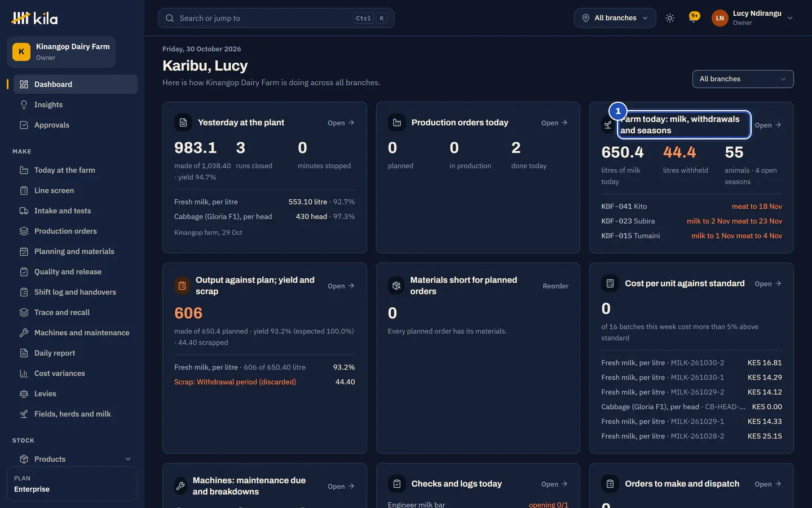Open the notifications badge icon
812x508 pixels.
click(x=694, y=17)
